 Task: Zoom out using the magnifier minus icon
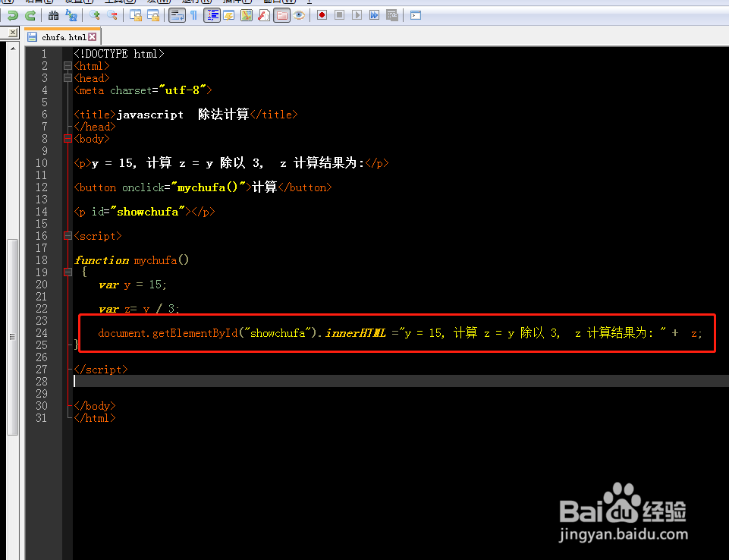tap(112, 15)
